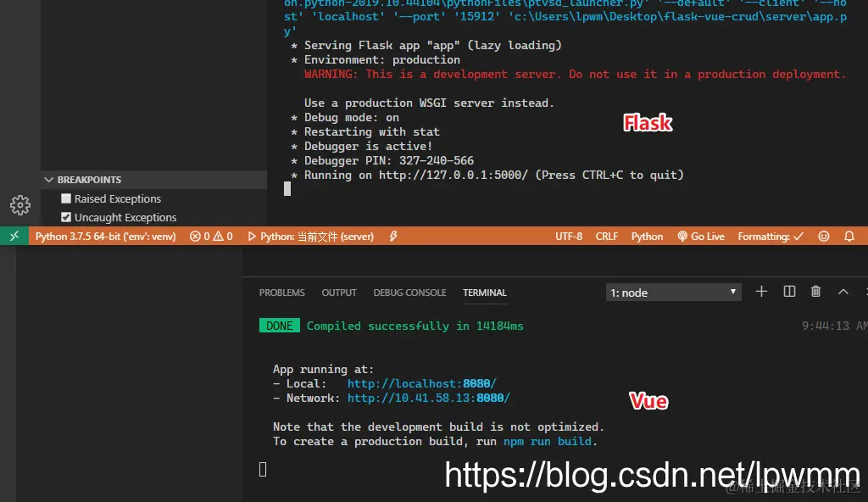Start debug config 'Python: 当前文件 (server)'
Screen dimensions: 868x502
coord(310,236)
